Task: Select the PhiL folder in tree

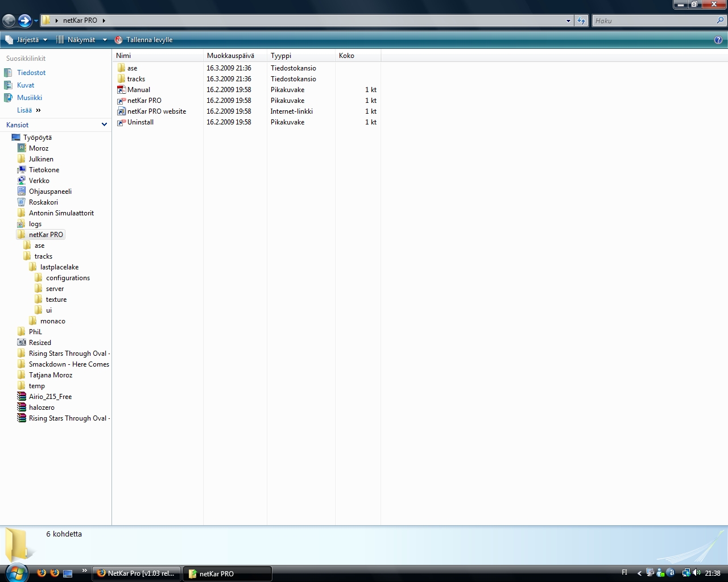Action: (x=35, y=332)
